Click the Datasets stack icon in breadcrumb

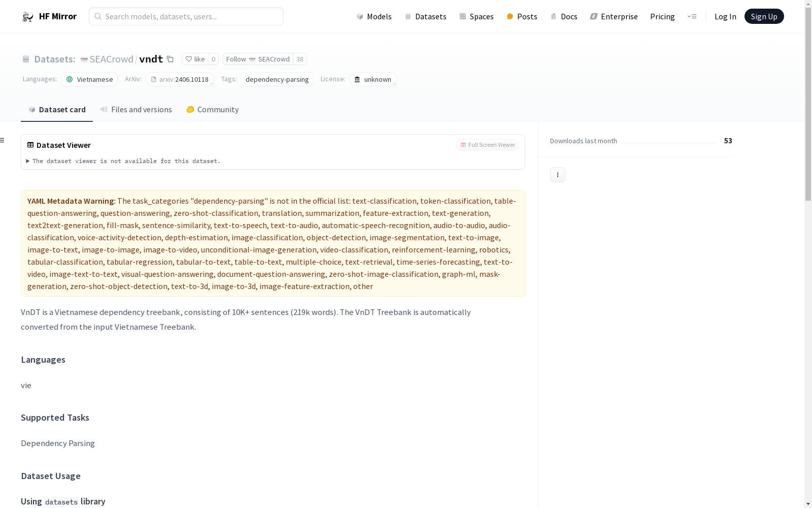(x=26, y=59)
